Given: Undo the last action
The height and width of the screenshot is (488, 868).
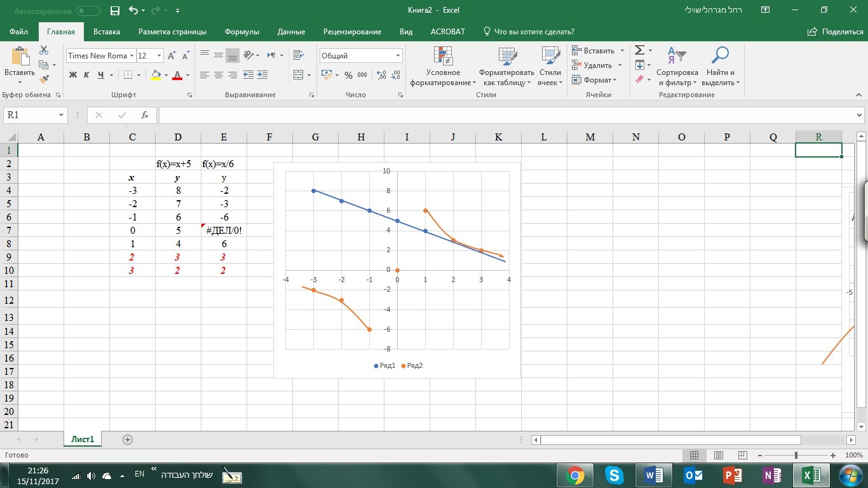Looking at the screenshot, I should tap(133, 10).
